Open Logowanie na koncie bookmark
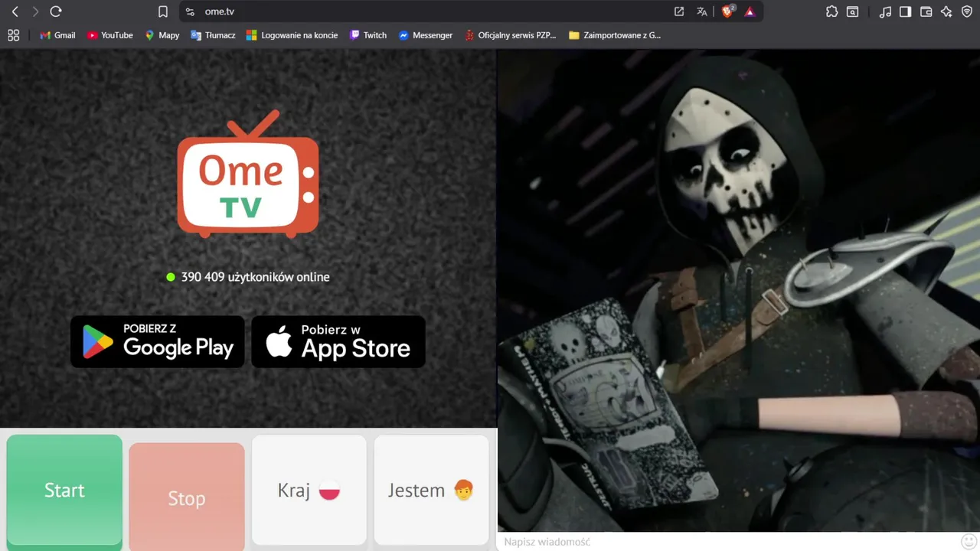The image size is (980, 551). click(x=292, y=35)
